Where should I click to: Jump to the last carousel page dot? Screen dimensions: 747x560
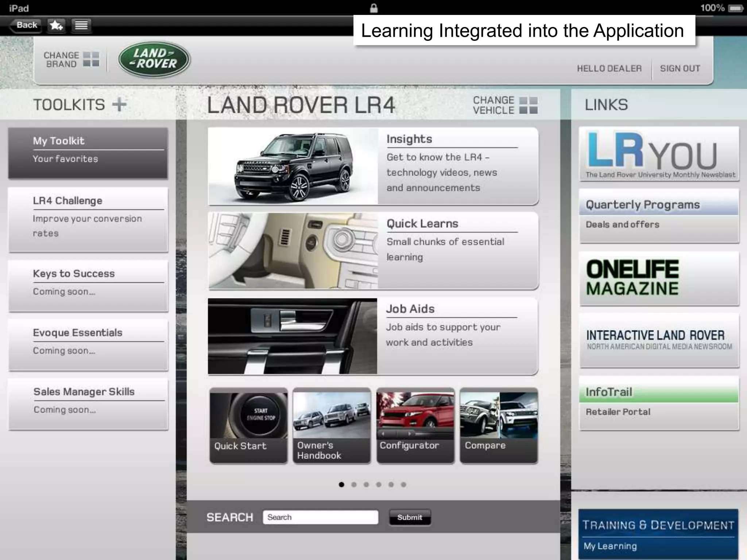(403, 485)
